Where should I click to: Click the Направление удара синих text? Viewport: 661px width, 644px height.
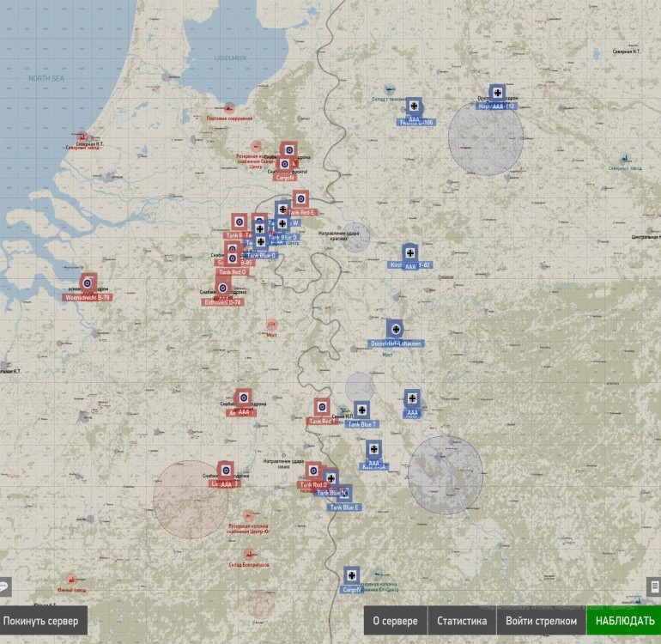pyautogui.click(x=283, y=464)
